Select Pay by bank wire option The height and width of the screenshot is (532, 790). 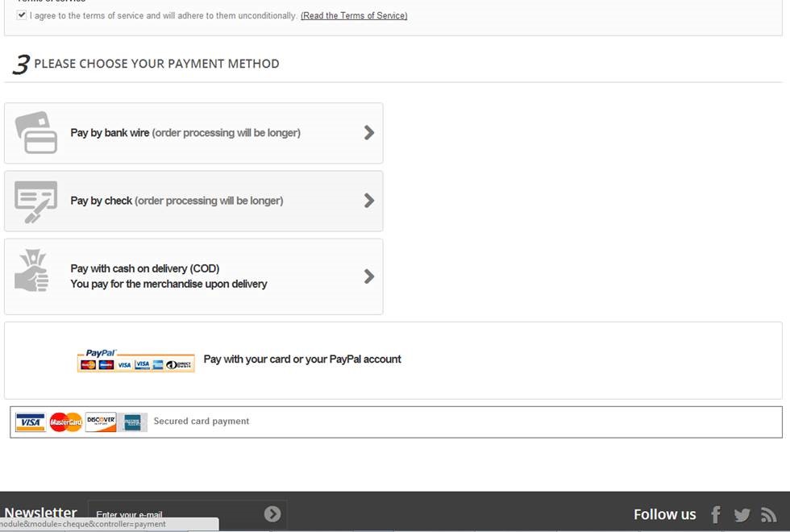click(185, 133)
